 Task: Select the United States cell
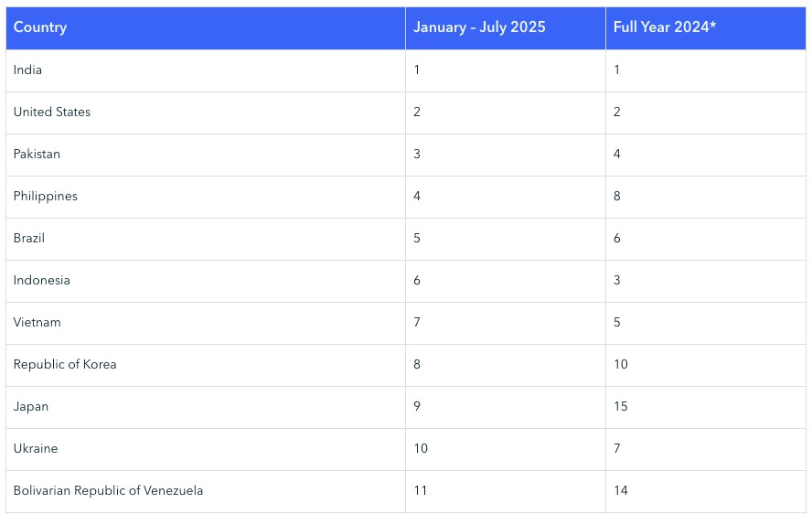coord(52,112)
